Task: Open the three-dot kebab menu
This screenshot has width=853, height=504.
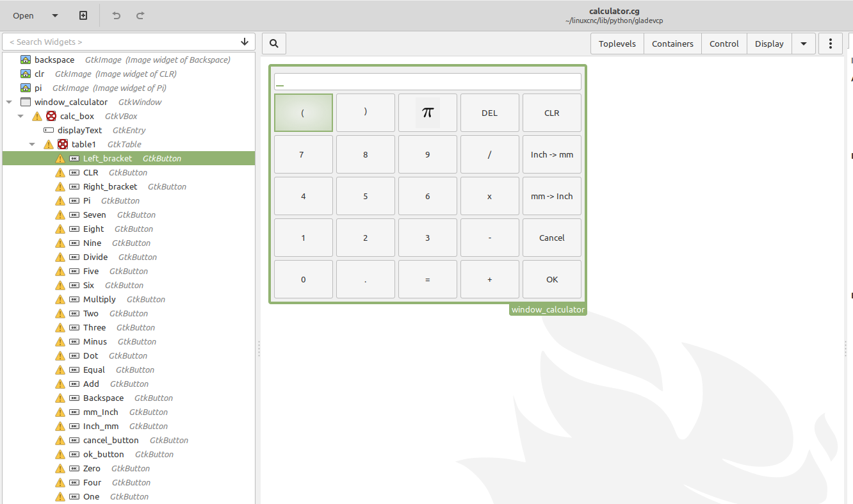Action: [831, 44]
